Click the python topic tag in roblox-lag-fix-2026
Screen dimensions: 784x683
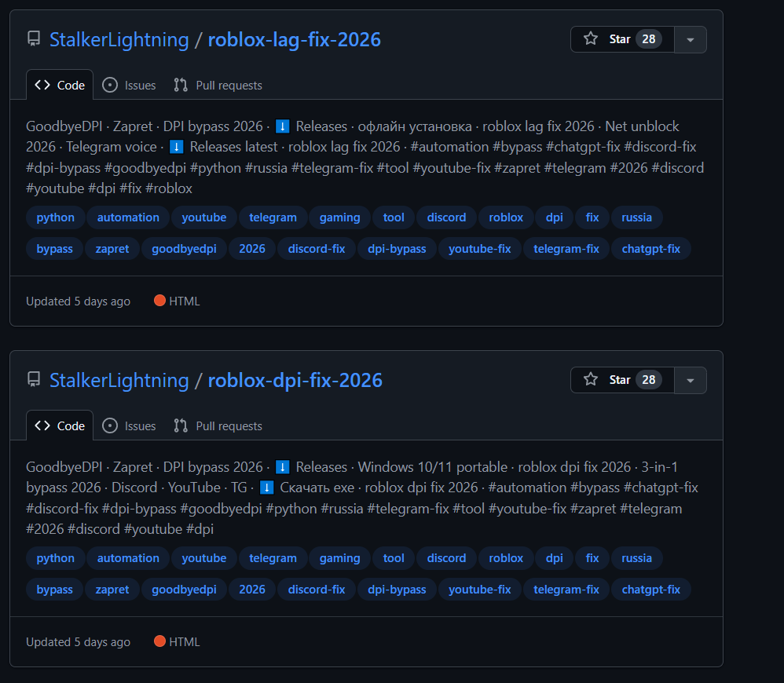click(56, 217)
